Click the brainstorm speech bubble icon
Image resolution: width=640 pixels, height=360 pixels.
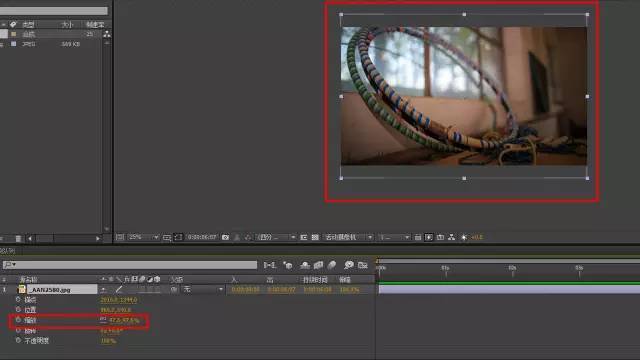(x=348, y=265)
